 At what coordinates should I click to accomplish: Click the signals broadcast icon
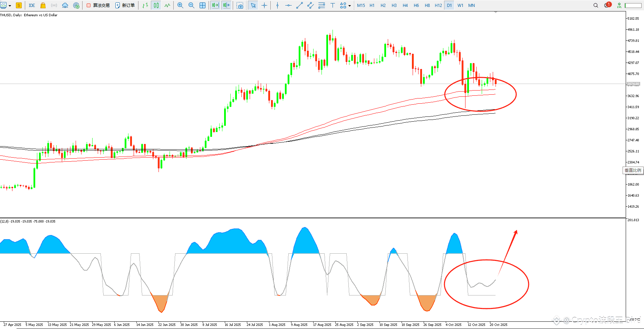pos(54,5)
